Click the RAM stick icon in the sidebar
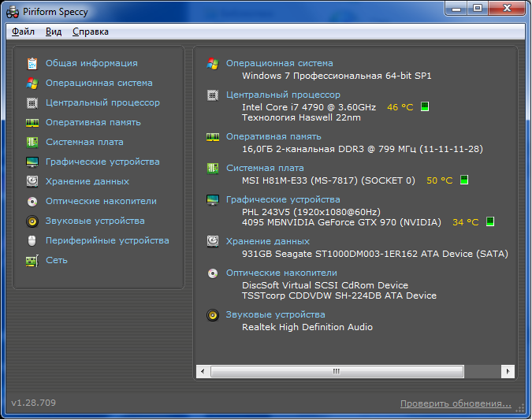Viewport: 532px width, 420px height. coord(32,122)
